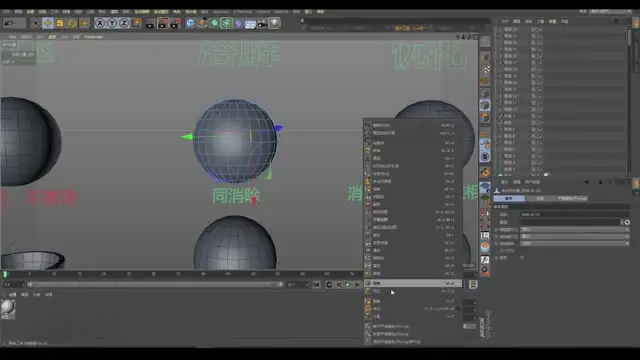Switch to the Phong attribute tab
This screenshot has width=640, height=360.
(571, 198)
